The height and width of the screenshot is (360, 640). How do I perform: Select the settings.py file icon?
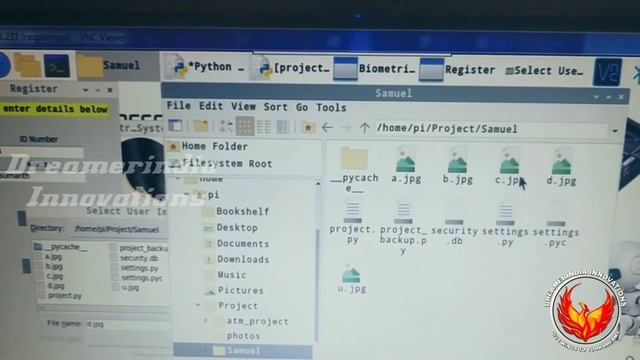(505, 225)
